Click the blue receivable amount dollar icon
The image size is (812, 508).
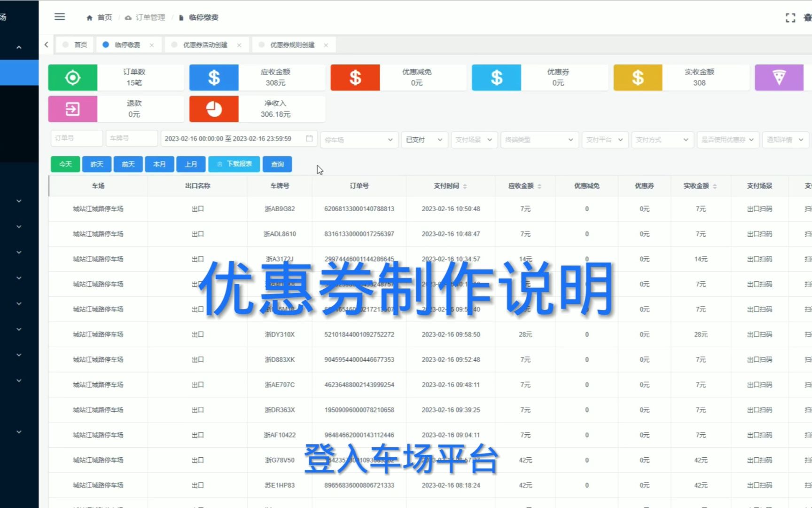[x=214, y=77]
